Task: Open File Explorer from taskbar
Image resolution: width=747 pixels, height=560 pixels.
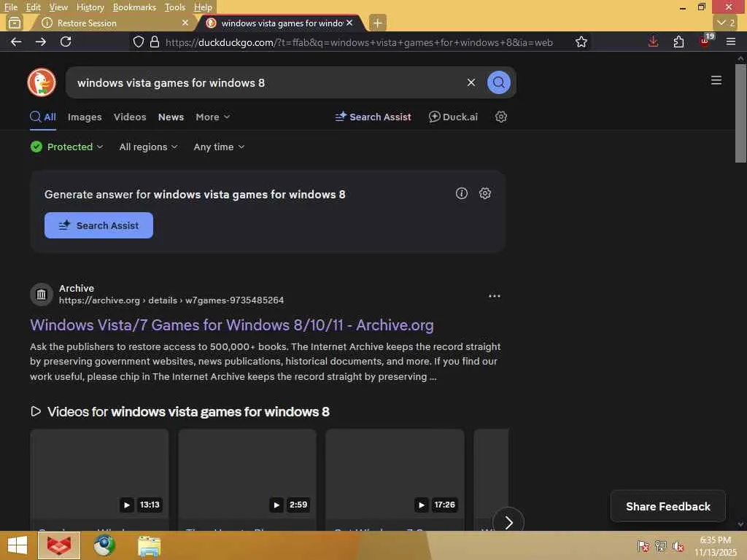Action: tap(149, 545)
